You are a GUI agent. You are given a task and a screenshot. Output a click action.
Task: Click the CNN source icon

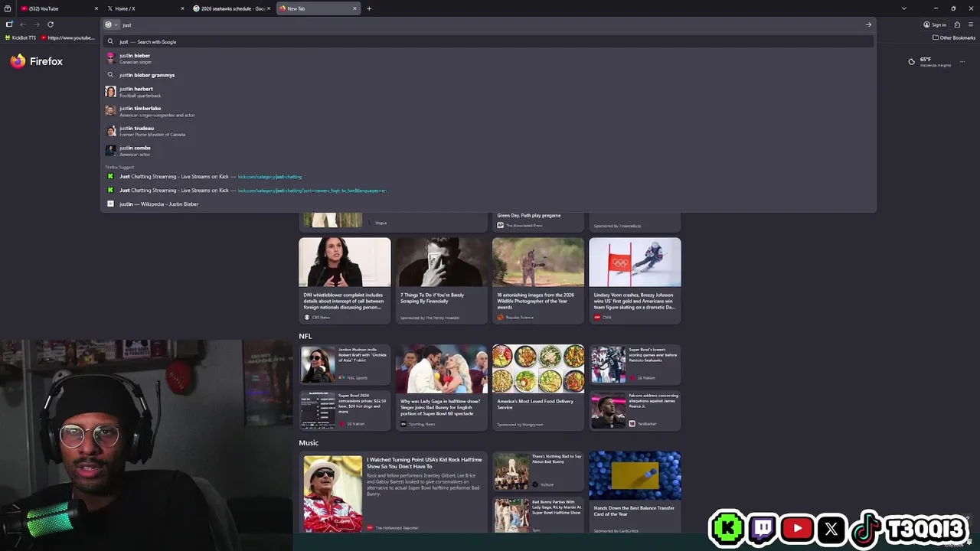[x=597, y=317]
